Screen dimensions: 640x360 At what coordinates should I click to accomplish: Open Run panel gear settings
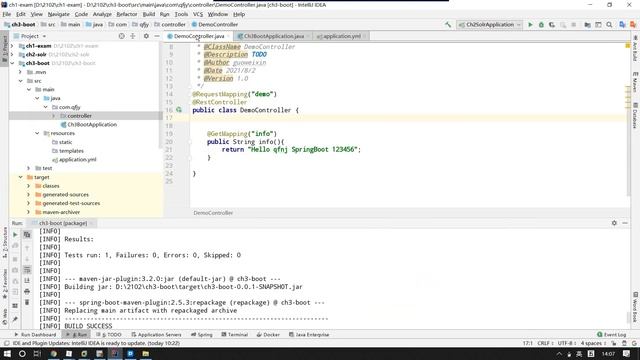[x=614, y=223]
